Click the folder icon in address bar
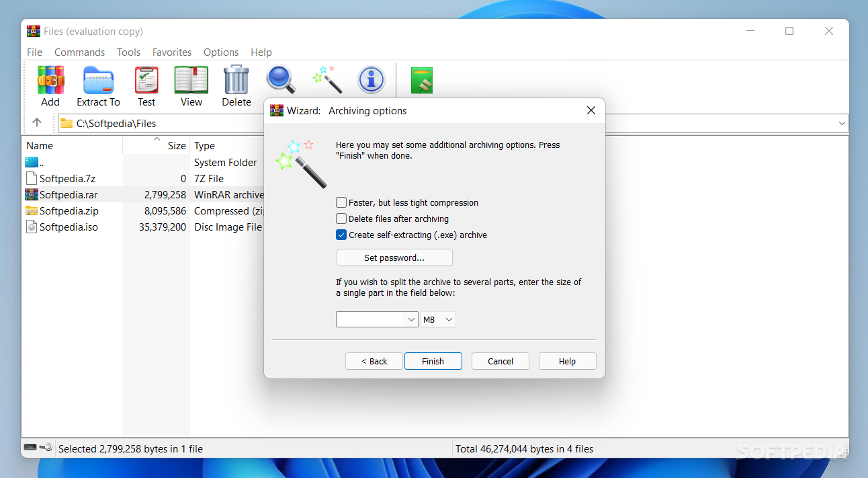The width and height of the screenshot is (868, 478). point(66,123)
